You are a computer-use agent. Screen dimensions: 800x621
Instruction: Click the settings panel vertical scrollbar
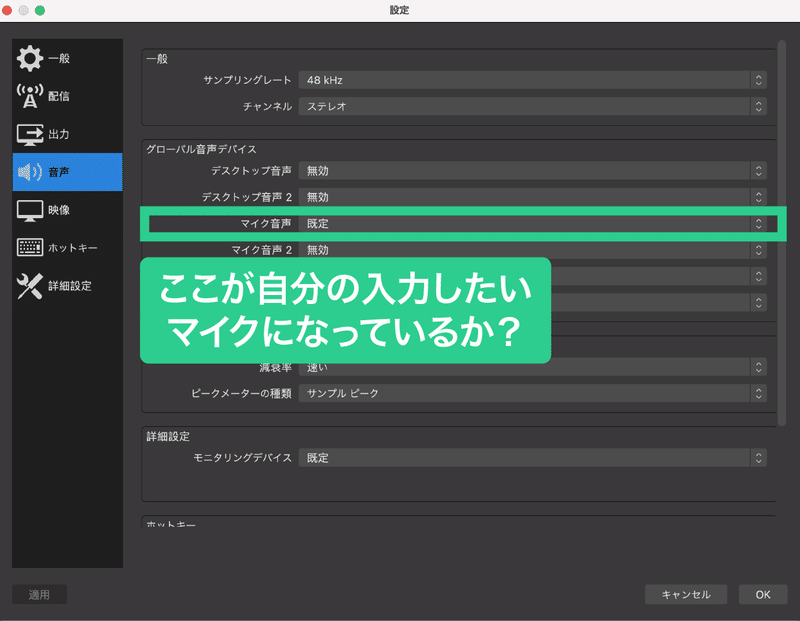[x=782, y=232]
